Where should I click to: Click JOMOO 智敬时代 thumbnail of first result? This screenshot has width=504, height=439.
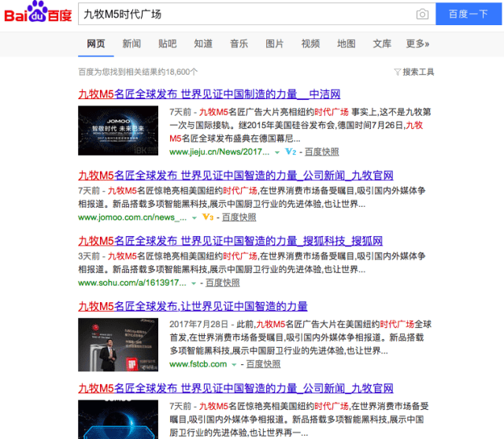pyautogui.click(x=118, y=131)
